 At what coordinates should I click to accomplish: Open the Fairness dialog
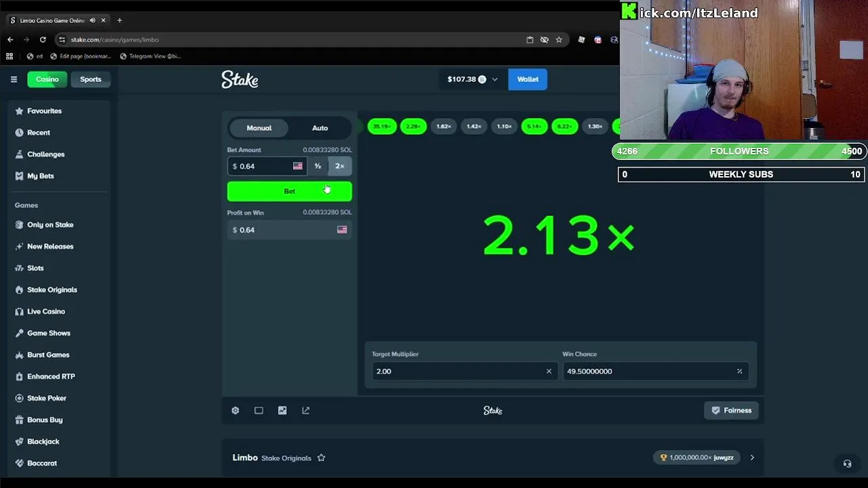coord(732,410)
